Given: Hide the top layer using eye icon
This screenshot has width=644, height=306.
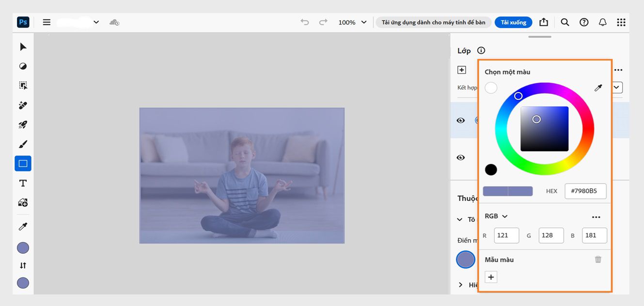Looking at the screenshot, I should [461, 121].
